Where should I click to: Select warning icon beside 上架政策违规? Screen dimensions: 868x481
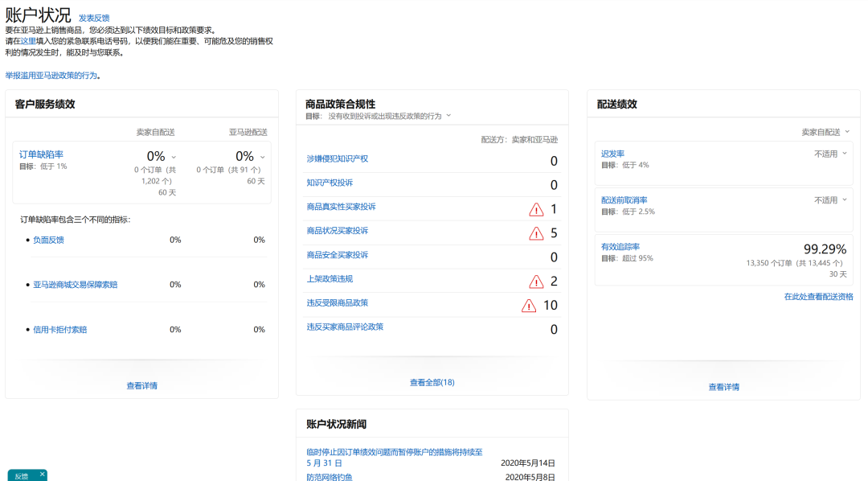coord(538,281)
